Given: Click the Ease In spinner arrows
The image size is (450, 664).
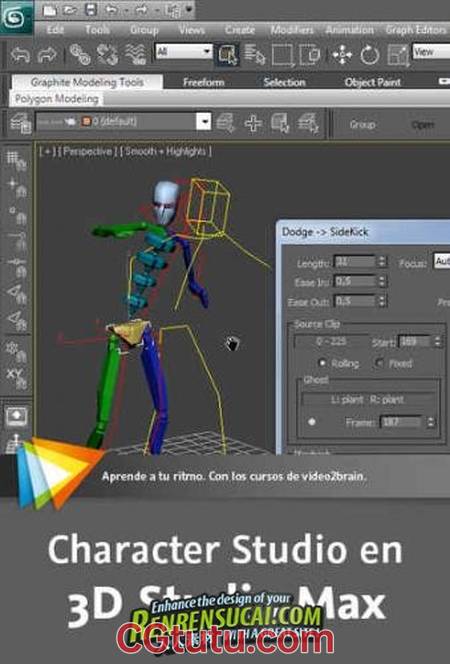Looking at the screenshot, I should [382, 281].
